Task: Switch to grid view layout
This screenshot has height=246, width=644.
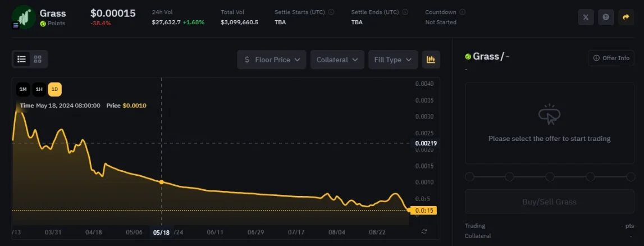Action: (x=38, y=59)
